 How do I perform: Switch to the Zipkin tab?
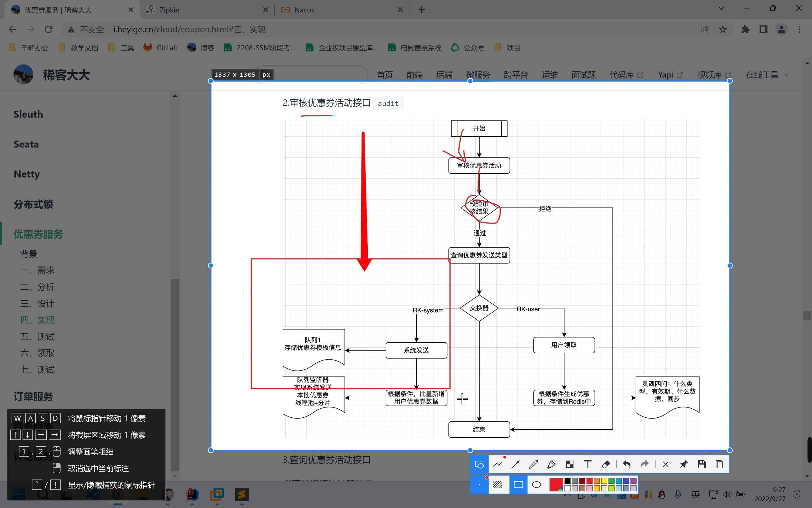(x=207, y=10)
